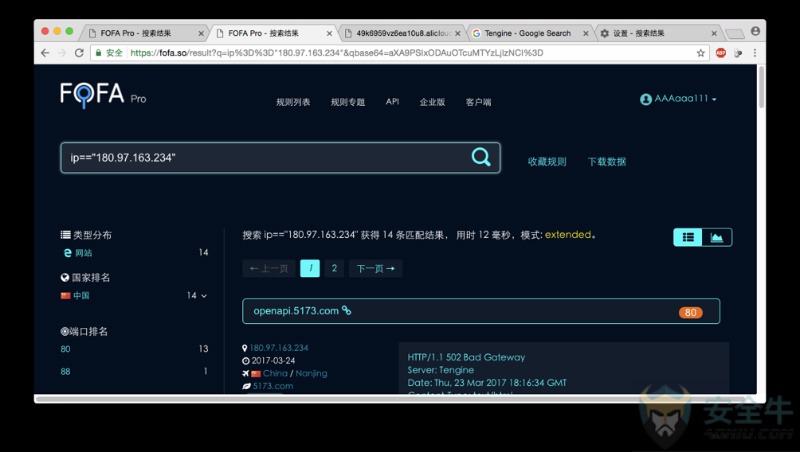Click the extended mode text

[x=568, y=235]
